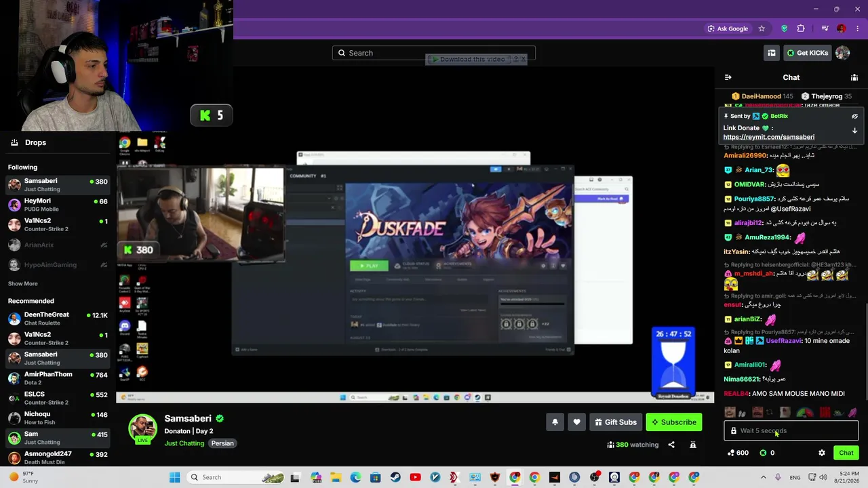The width and height of the screenshot is (868, 488).
Task: Open Steam from the taskbar
Action: click(395, 477)
